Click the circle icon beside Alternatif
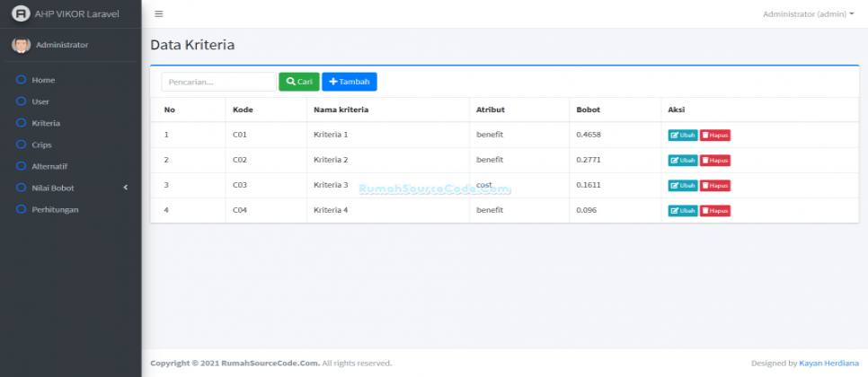Screen dimensions: 868x377 21,166
